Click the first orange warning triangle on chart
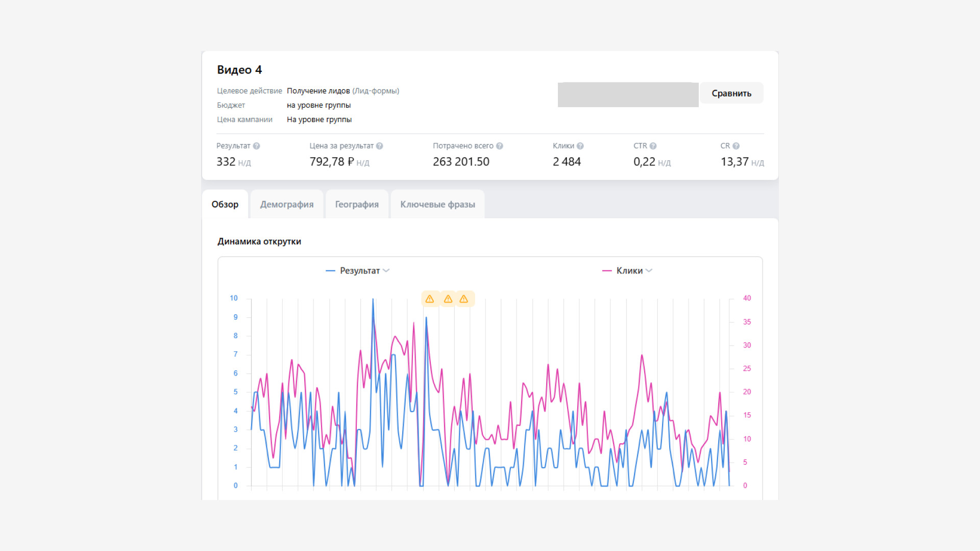 tap(430, 299)
